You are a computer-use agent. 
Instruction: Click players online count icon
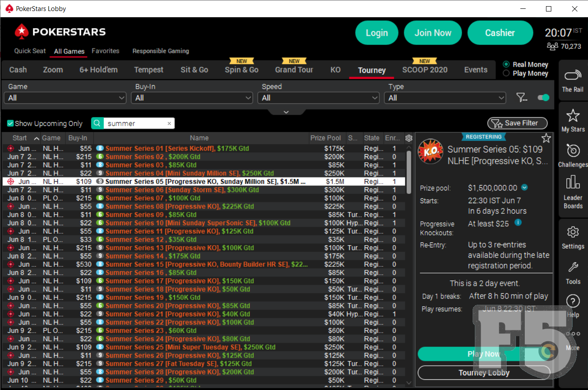click(x=552, y=46)
